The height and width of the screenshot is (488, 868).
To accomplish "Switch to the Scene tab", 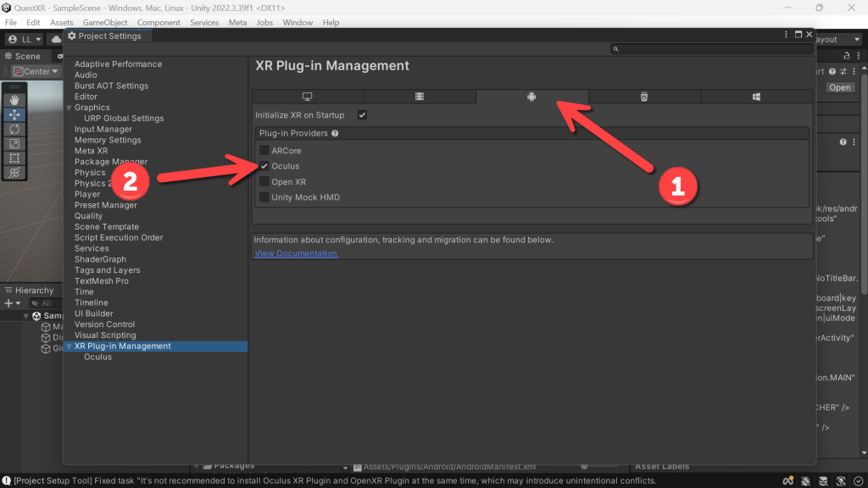I will 23,57.
